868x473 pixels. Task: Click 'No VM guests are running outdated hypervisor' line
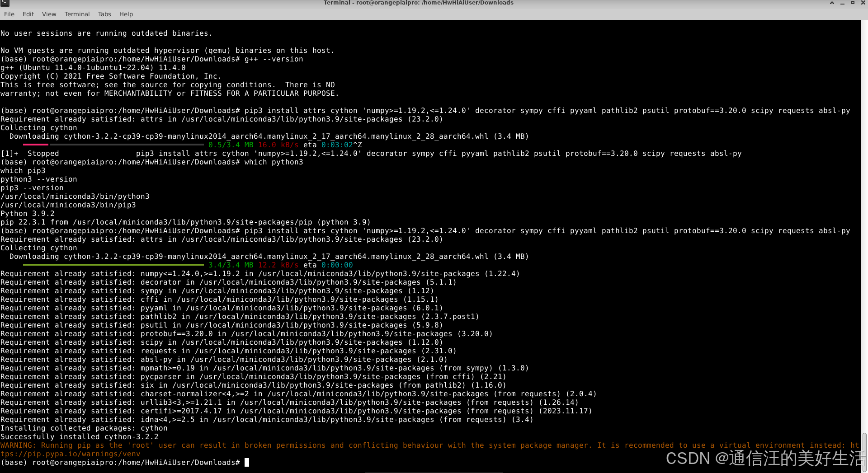point(167,51)
